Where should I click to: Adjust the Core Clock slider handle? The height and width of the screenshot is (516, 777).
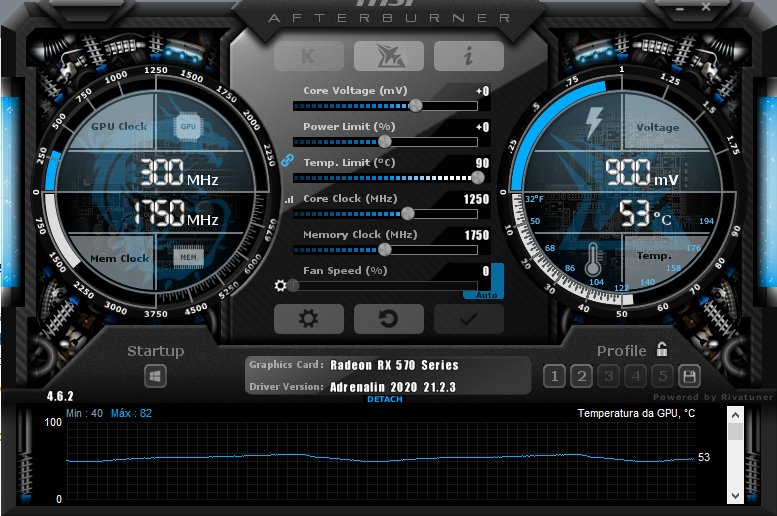(407, 213)
